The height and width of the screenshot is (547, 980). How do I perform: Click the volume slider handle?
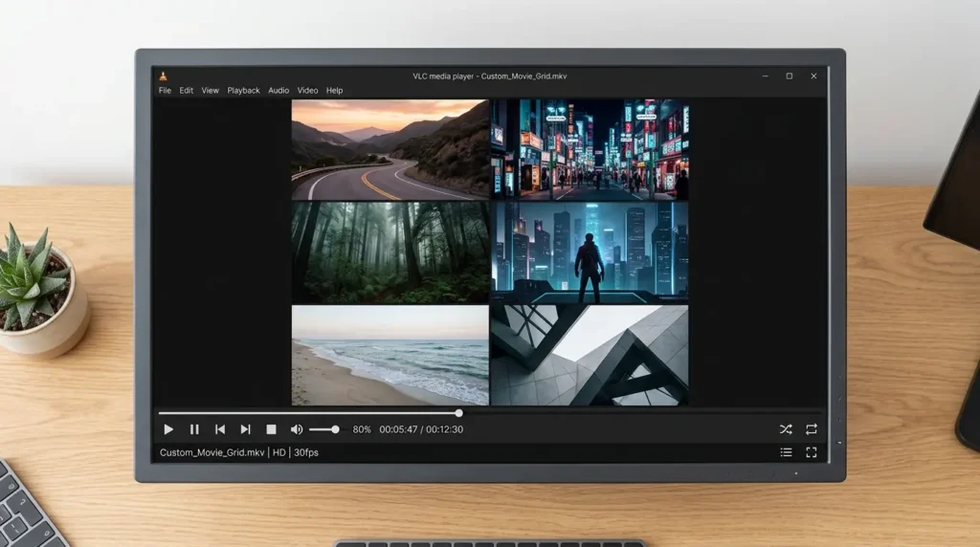pos(336,429)
